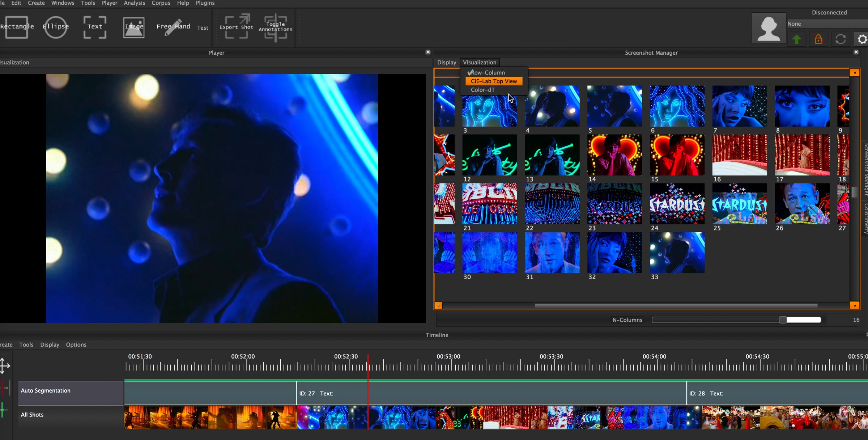Click the orange top-right corner handle of the screenshot view
868x440 pixels.
pyautogui.click(x=855, y=73)
